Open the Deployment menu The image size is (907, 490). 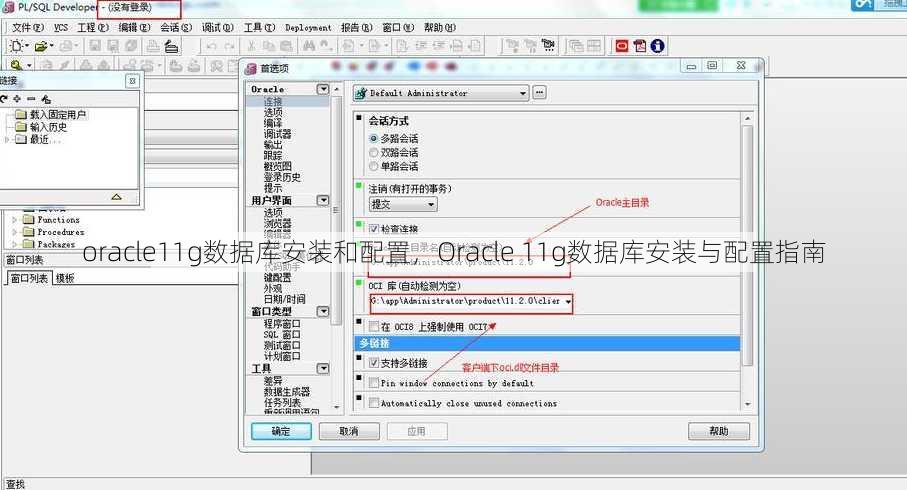pyautogui.click(x=308, y=27)
